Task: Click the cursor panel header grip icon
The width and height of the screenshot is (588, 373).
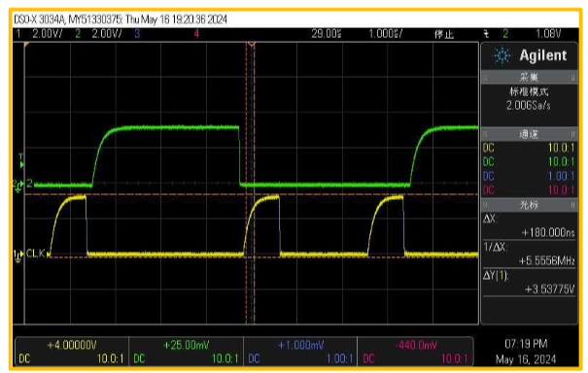Action: coord(485,205)
